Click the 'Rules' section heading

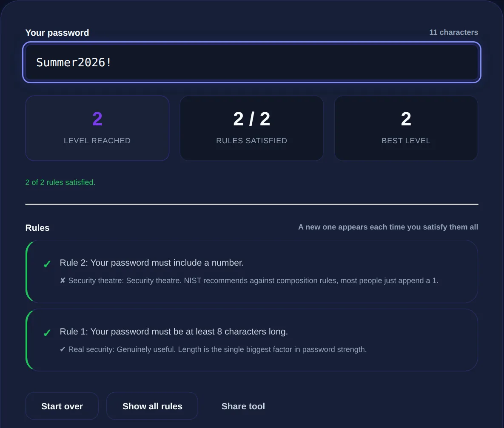click(x=37, y=228)
